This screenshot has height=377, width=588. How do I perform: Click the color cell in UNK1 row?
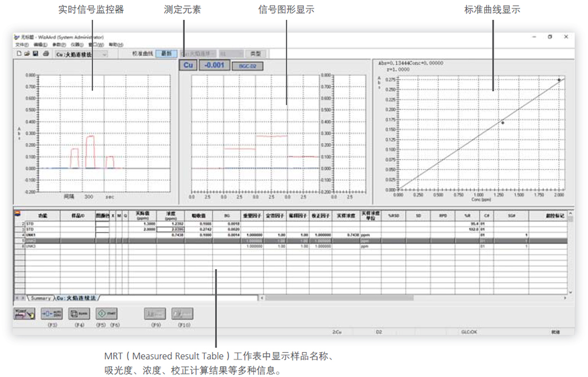tap(102, 234)
